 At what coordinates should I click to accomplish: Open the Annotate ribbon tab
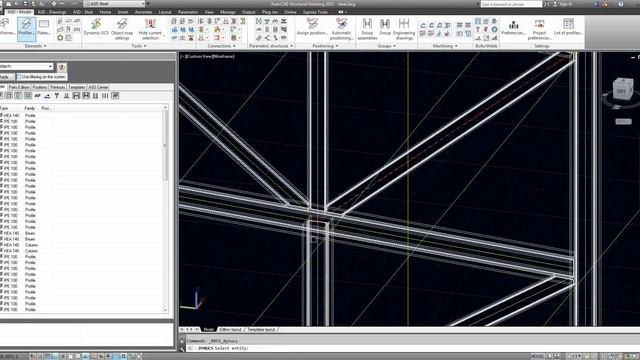coord(143,12)
